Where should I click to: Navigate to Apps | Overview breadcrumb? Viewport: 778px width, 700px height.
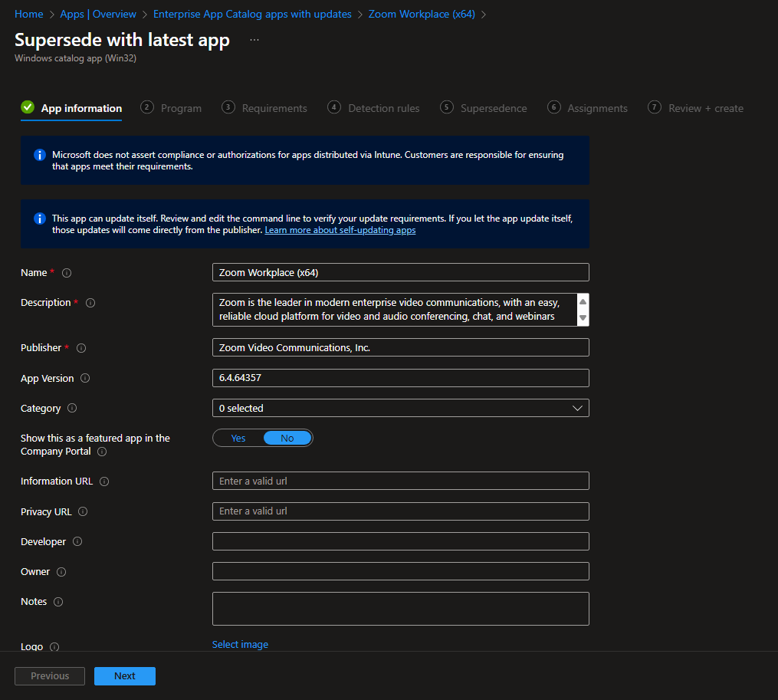click(98, 14)
